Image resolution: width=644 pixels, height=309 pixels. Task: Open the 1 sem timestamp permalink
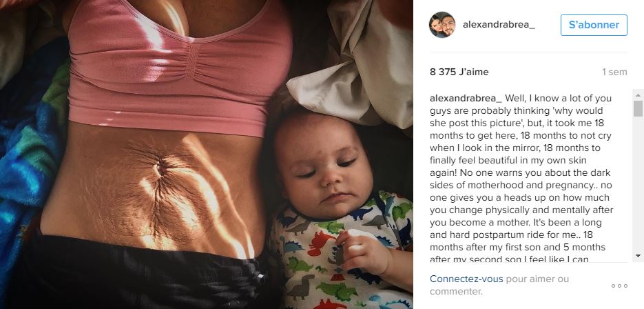614,72
